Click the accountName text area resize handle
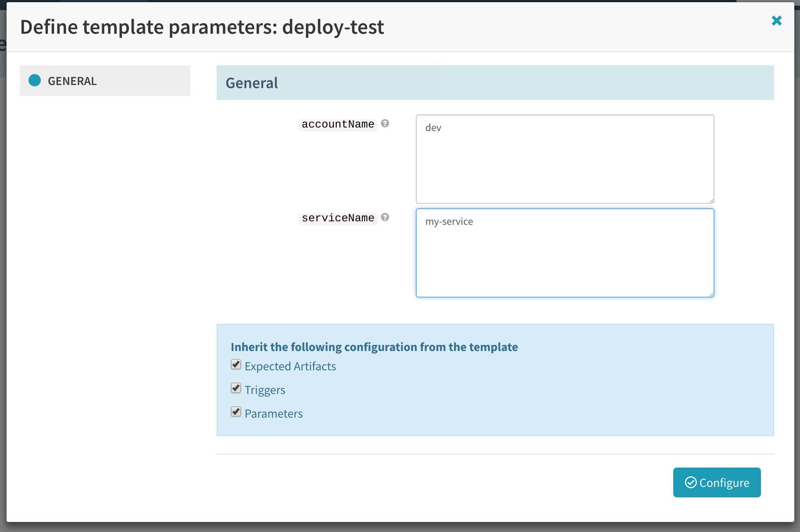The height and width of the screenshot is (532, 800). (711, 200)
